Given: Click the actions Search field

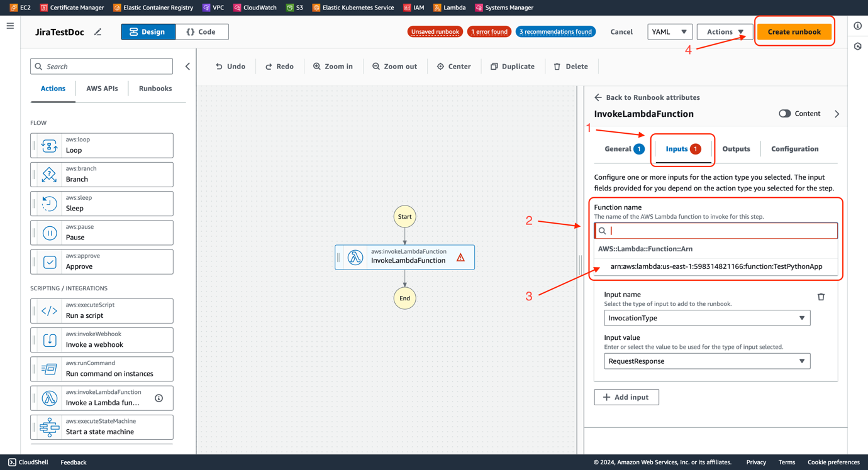Looking at the screenshot, I should point(101,67).
